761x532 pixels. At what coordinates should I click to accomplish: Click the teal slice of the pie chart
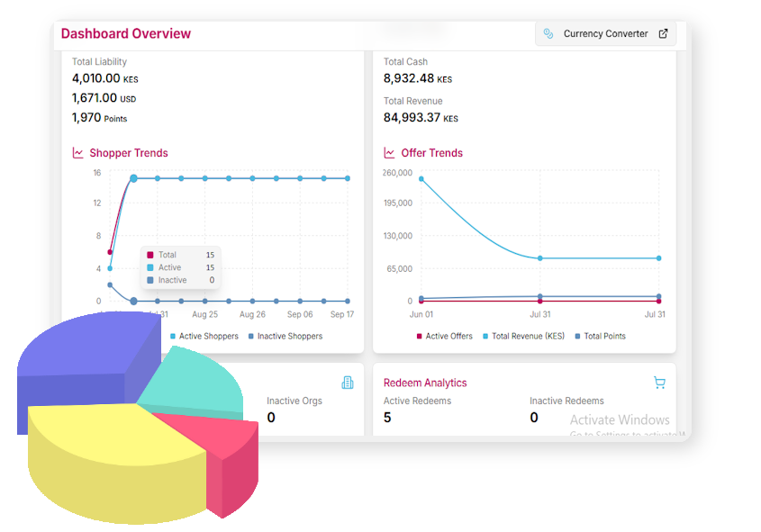(x=198, y=383)
